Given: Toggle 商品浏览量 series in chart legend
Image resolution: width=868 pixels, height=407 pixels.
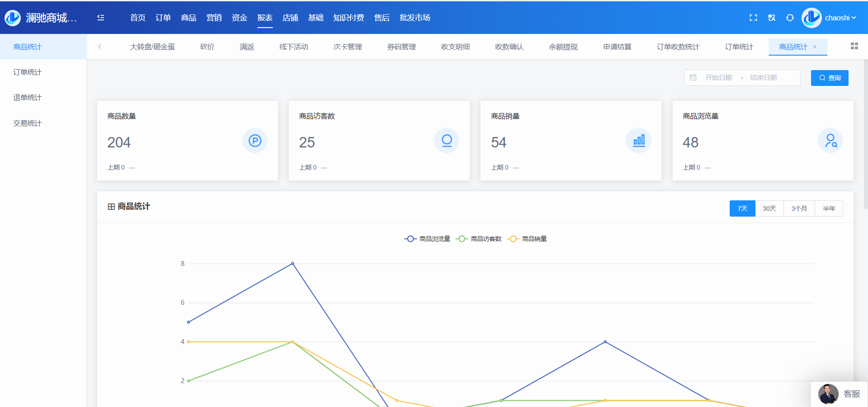Looking at the screenshot, I should point(428,239).
